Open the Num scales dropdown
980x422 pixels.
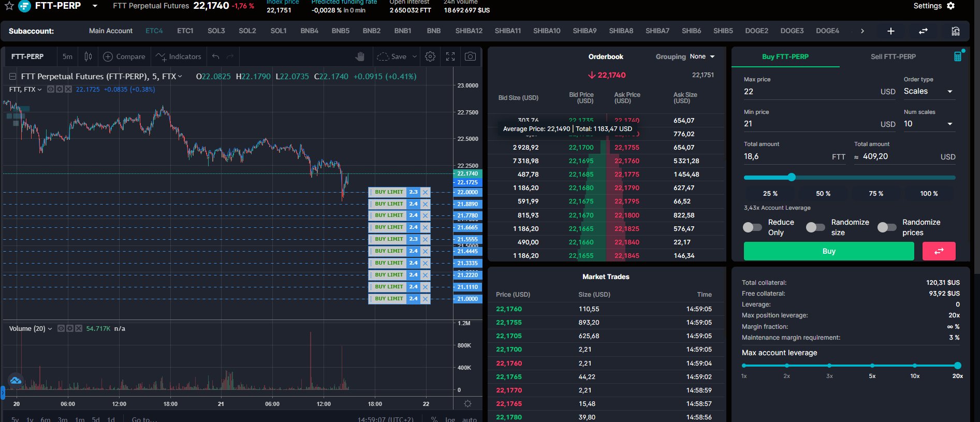coord(929,124)
